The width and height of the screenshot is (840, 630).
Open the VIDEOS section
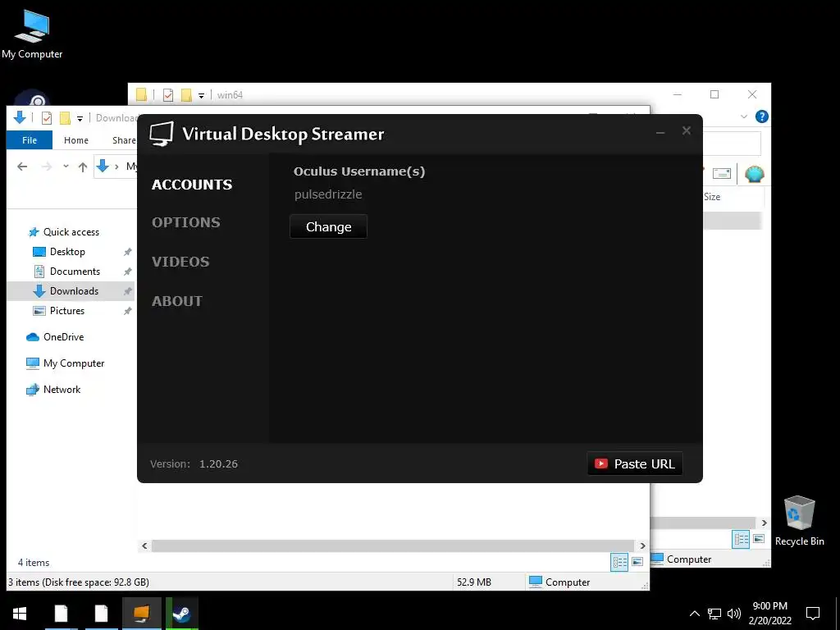click(x=180, y=262)
